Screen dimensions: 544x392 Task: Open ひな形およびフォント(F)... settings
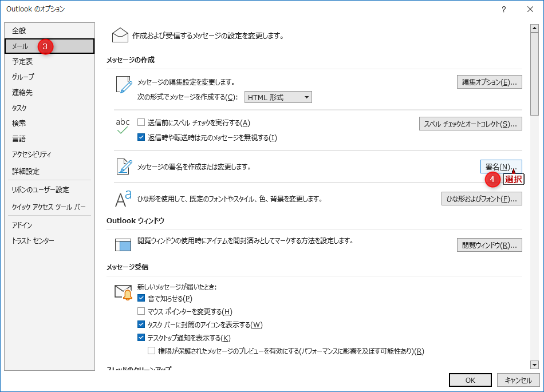[482, 199]
